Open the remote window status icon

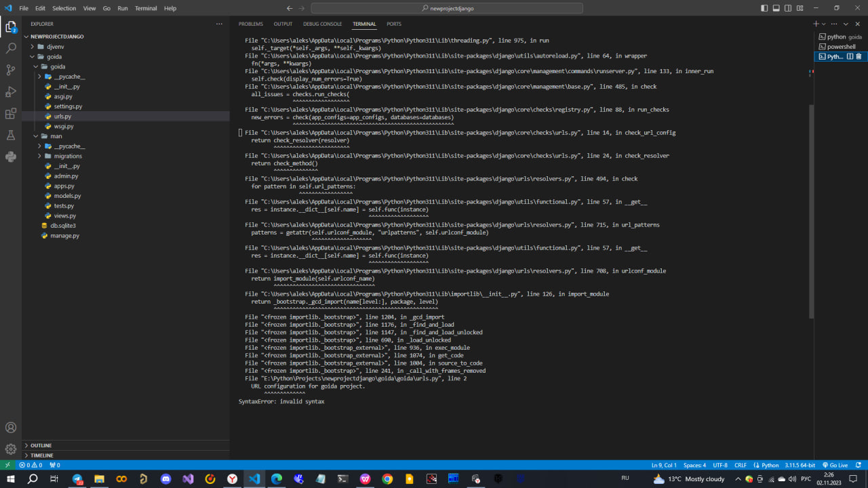[x=7, y=465]
